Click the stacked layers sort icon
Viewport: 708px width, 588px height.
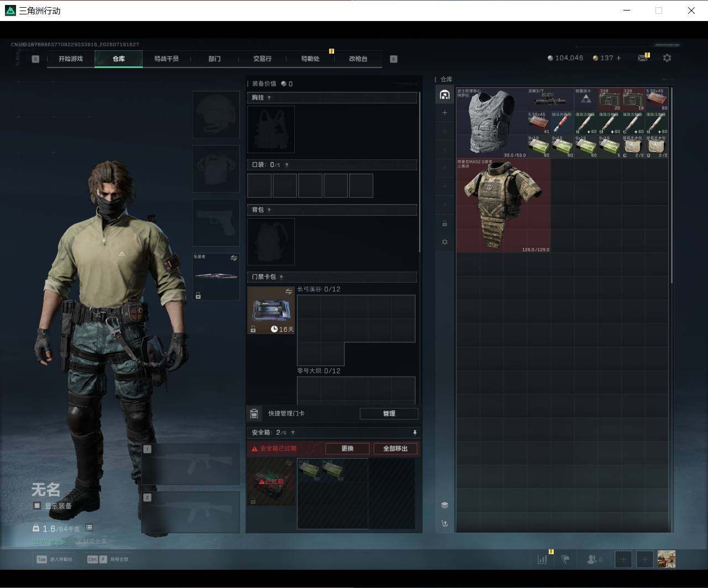[445, 505]
